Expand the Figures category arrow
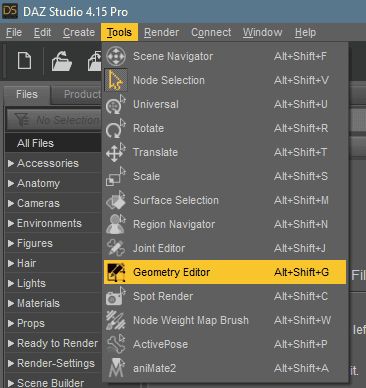Image resolution: width=366 pixels, height=388 pixels. pos(11,243)
